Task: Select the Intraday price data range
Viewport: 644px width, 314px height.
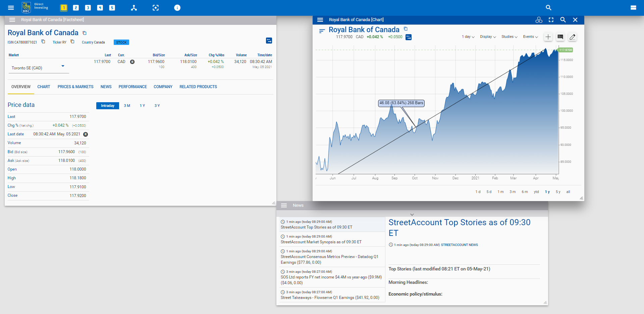Action: (108, 106)
